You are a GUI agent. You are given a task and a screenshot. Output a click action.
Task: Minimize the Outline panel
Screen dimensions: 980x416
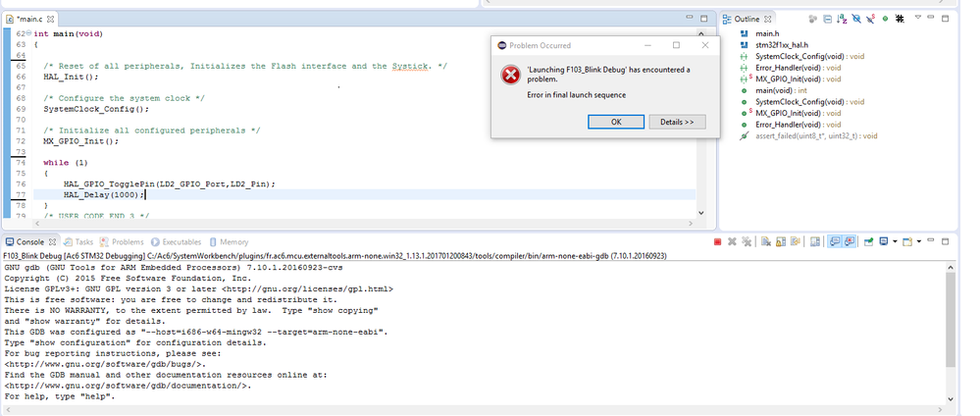[931, 17]
